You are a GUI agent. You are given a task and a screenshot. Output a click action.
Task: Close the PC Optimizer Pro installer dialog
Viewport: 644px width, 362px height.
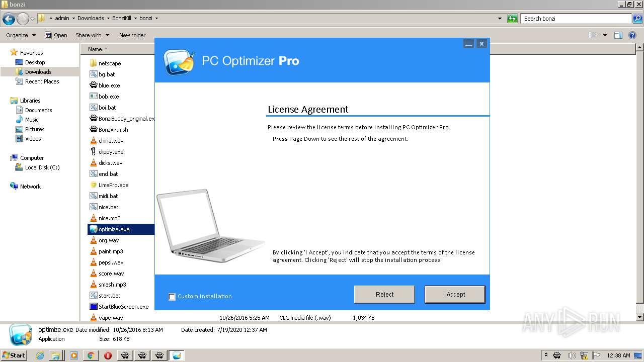tap(481, 44)
